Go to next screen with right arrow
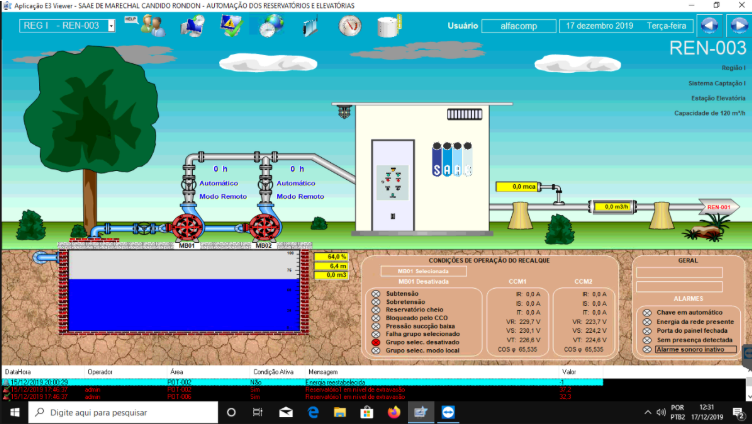The image size is (752, 424). 736,25
